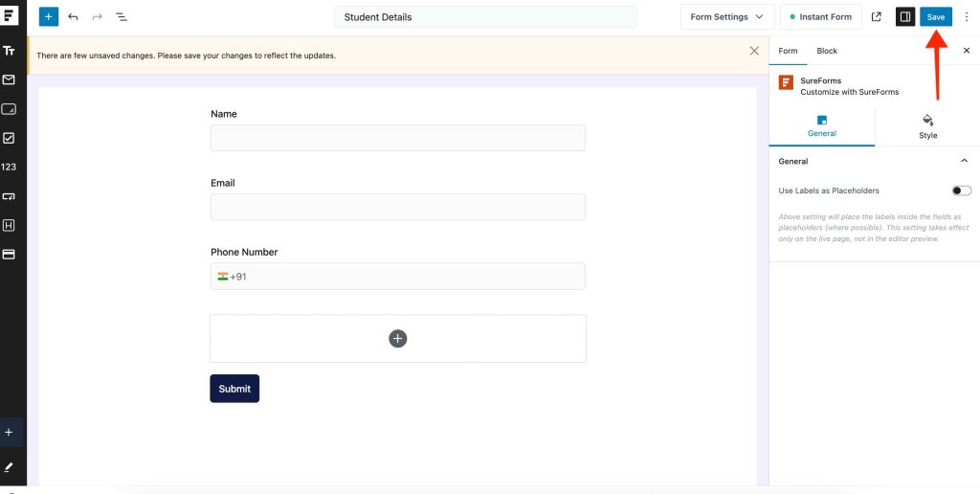This screenshot has height=494, width=980.
Task: Click into the Phone Number input field
Action: 397,277
